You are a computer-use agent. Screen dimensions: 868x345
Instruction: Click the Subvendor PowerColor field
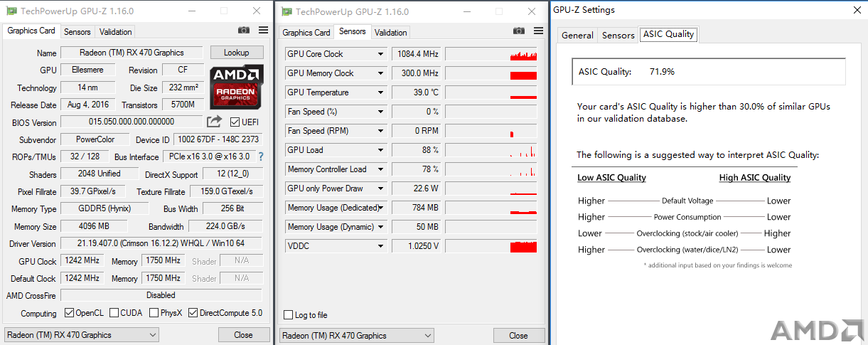point(95,139)
